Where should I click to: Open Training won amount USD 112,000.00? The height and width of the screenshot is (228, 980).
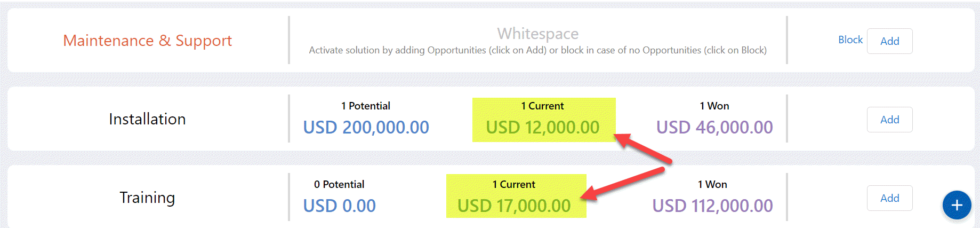click(x=712, y=206)
